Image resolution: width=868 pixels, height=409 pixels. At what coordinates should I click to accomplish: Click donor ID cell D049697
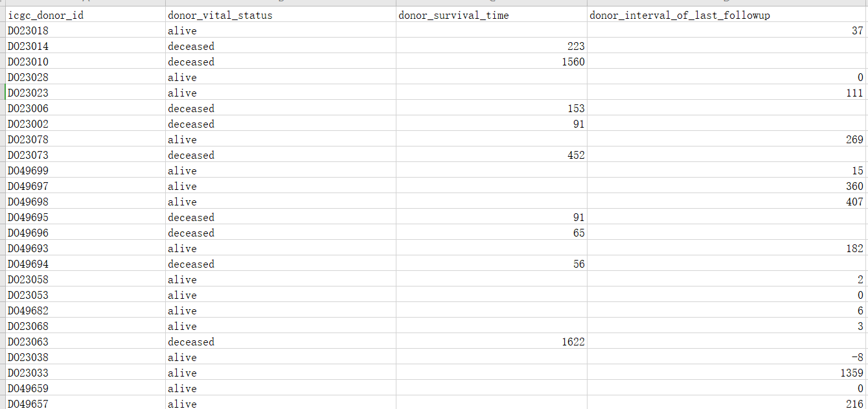pyautogui.click(x=85, y=186)
